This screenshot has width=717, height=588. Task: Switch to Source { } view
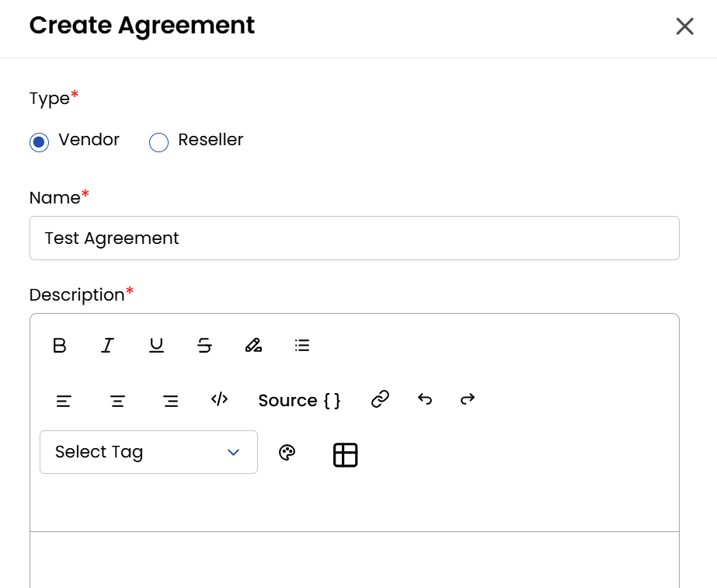(299, 400)
